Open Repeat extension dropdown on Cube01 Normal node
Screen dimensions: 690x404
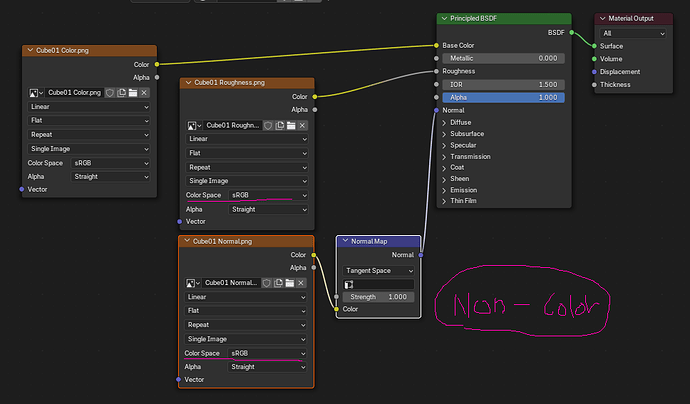click(245, 325)
